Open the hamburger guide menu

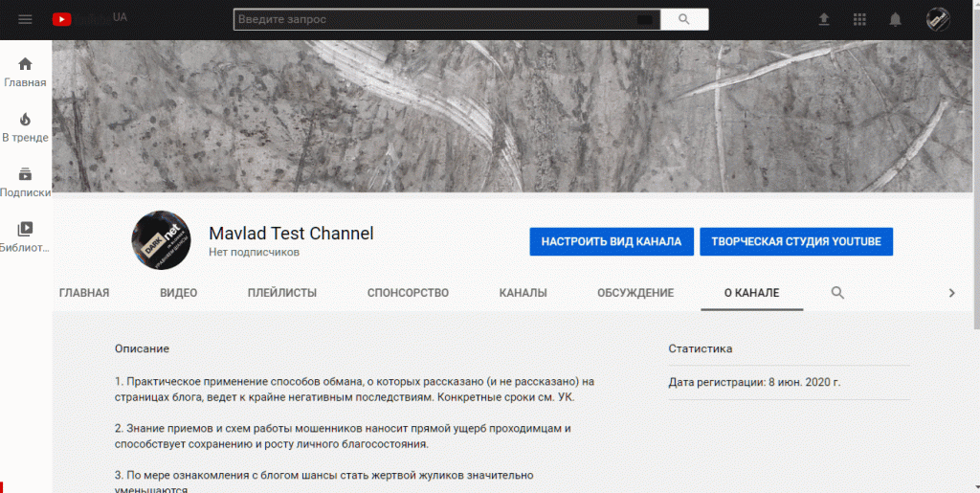[25, 19]
